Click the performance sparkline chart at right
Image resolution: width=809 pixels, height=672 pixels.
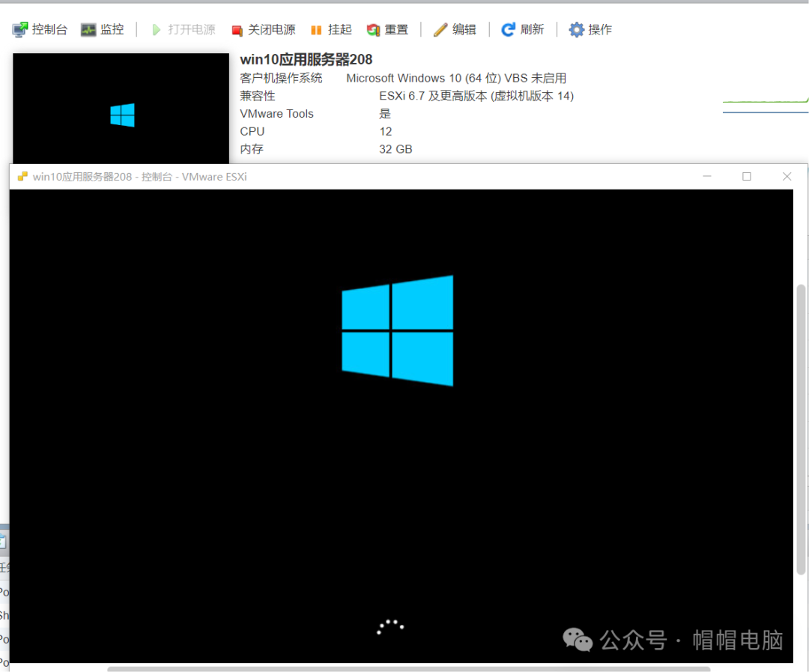(765, 106)
